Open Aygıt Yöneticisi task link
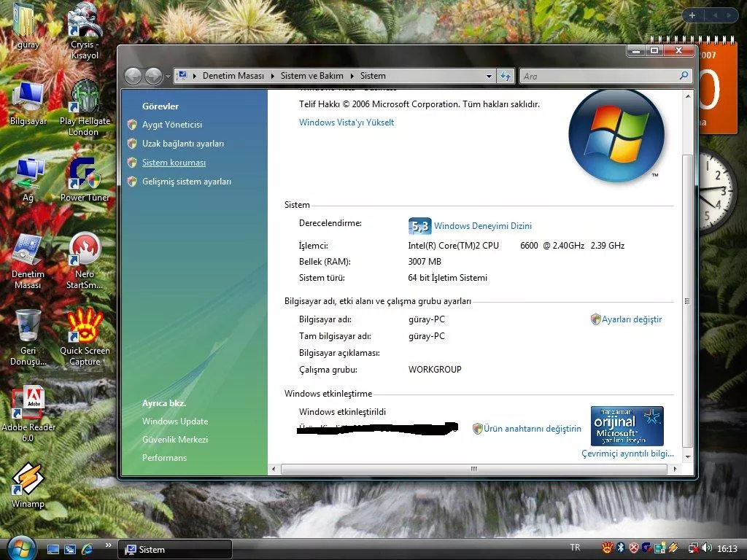Screen dimensions: 747x560 (x=172, y=125)
